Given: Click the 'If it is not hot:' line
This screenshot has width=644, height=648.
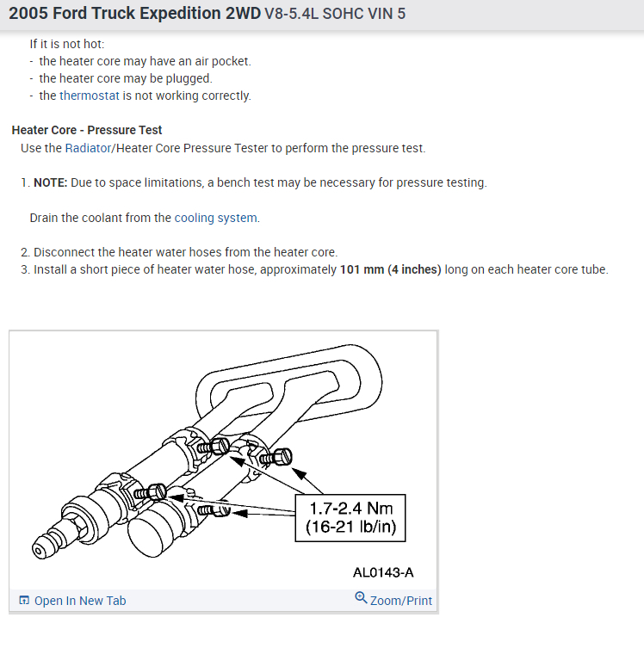Looking at the screenshot, I should click(x=67, y=44).
